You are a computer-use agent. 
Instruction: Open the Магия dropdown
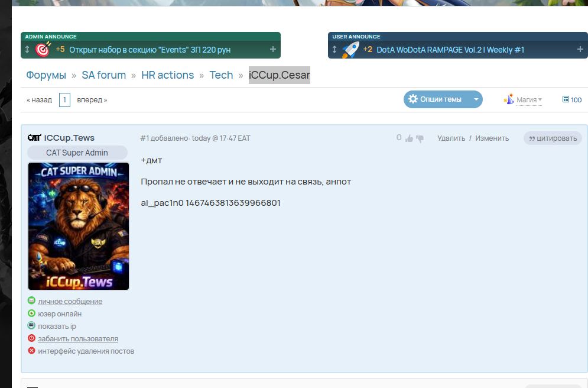[x=529, y=100]
